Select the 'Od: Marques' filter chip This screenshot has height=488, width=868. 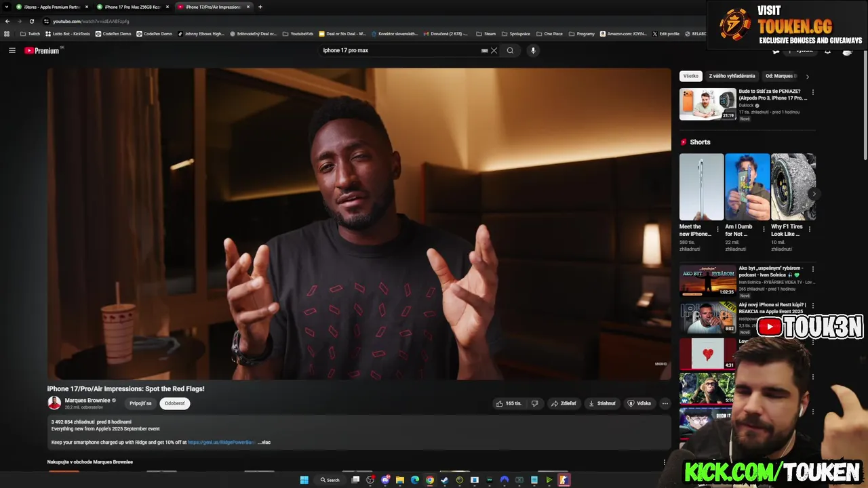tap(781, 76)
